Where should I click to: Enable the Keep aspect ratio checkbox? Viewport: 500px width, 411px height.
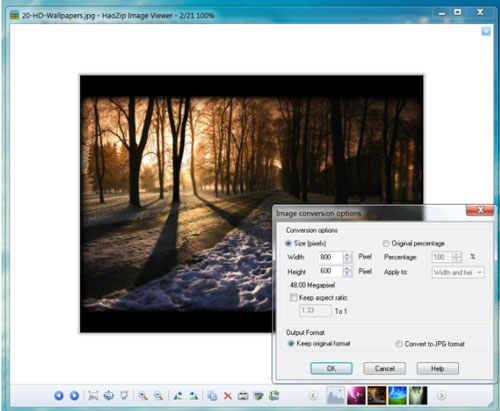point(293,297)
